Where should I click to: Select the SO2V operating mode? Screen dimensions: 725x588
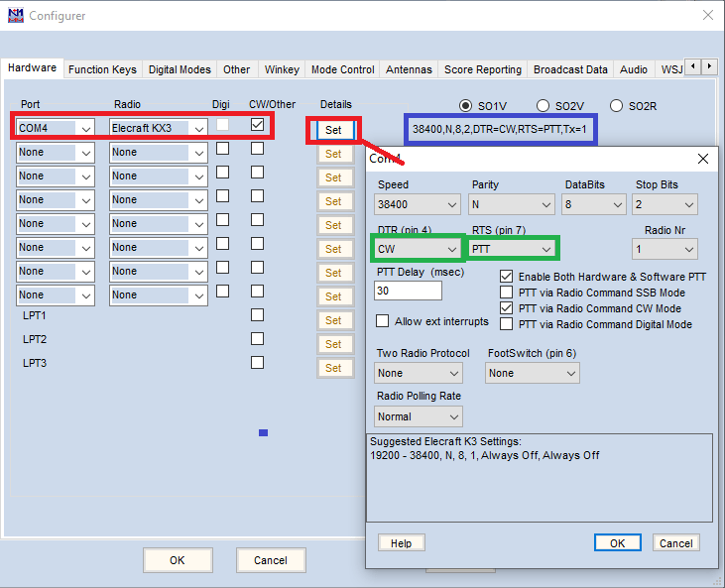[544, 105]
